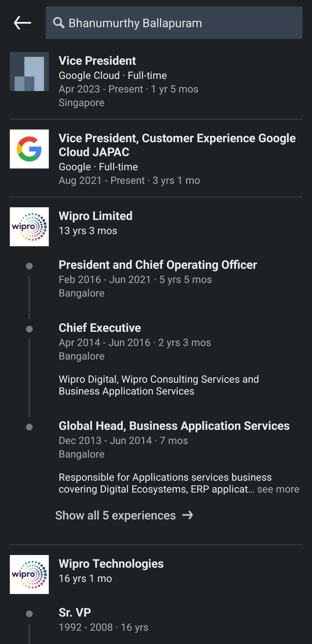Select the Chief Executive role

click(99, 328)
